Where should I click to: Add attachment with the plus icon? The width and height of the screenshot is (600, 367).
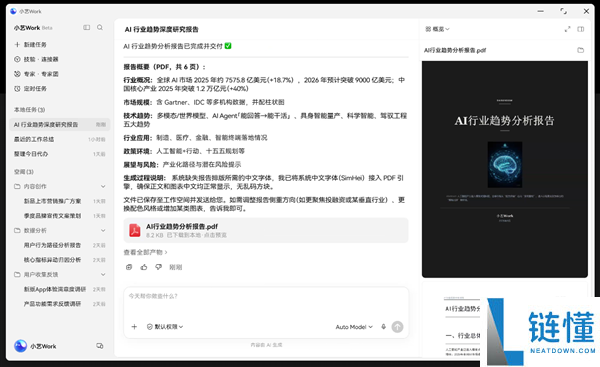tap(134, 327)
